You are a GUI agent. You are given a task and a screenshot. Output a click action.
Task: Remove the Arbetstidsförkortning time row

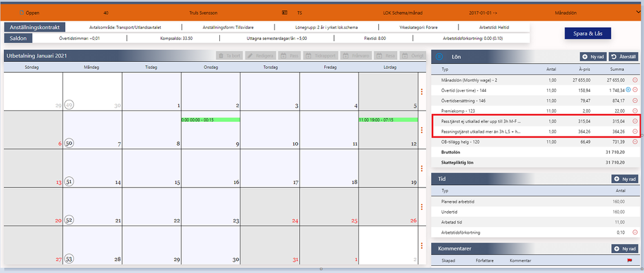click(x=635, y=233)
